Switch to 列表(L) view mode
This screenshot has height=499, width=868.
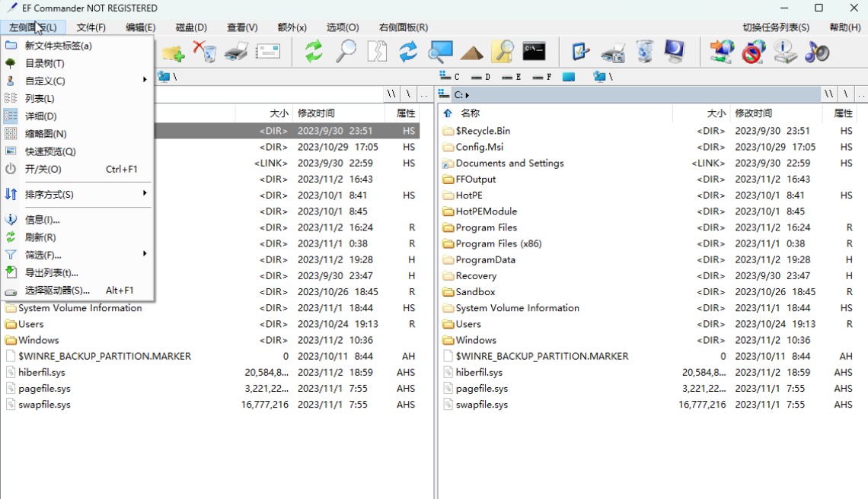(x=40, y=99)
